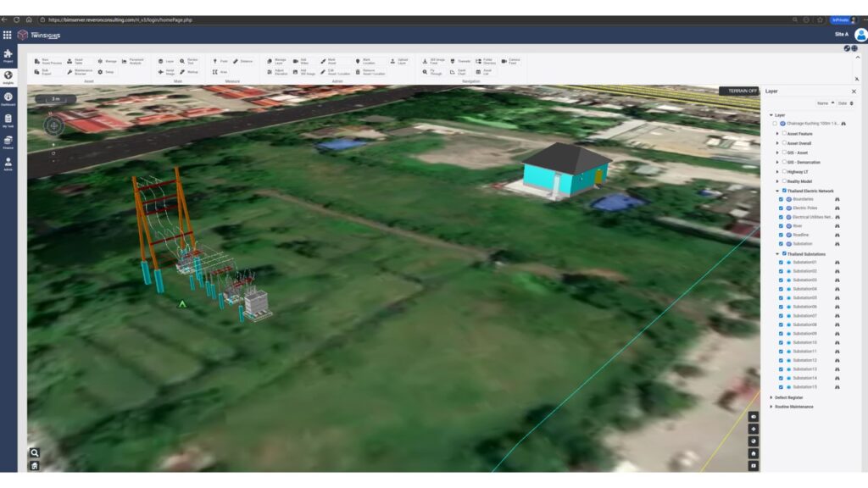868x488 pixels.
Task: Uncheck the Substation05 layer
Action: [781, 297]
